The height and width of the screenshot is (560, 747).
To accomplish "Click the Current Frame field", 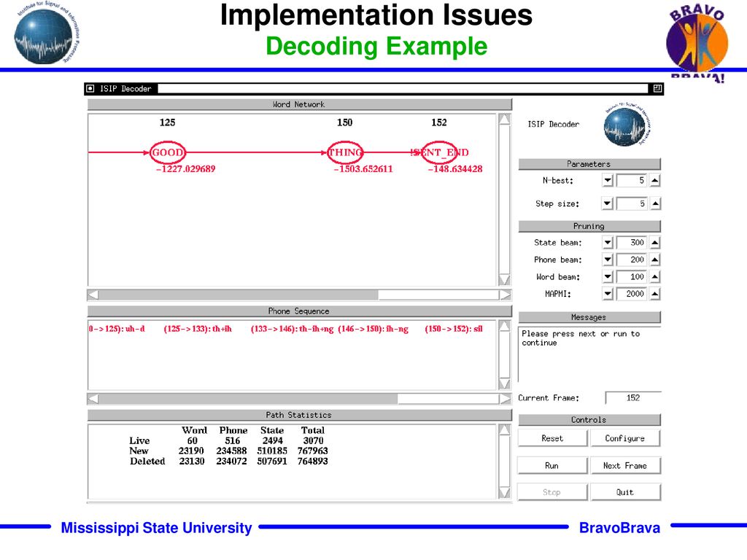I will click(x=633, y=398).
